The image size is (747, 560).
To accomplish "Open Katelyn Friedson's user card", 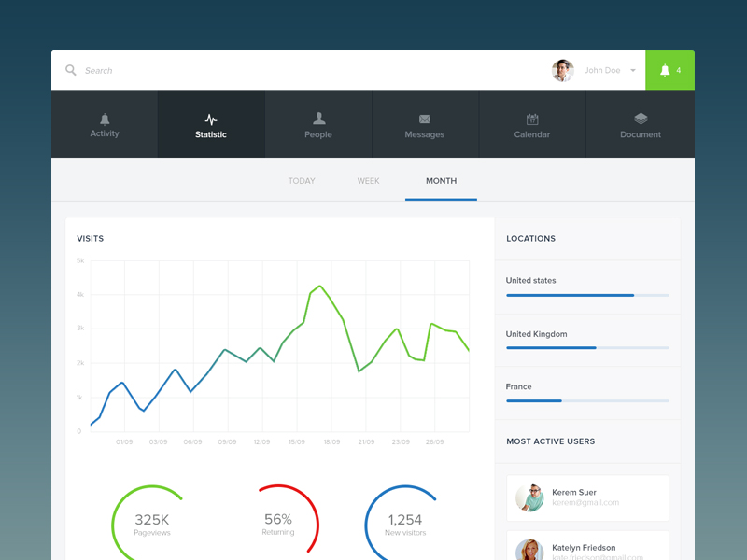I will coord(587,548).
